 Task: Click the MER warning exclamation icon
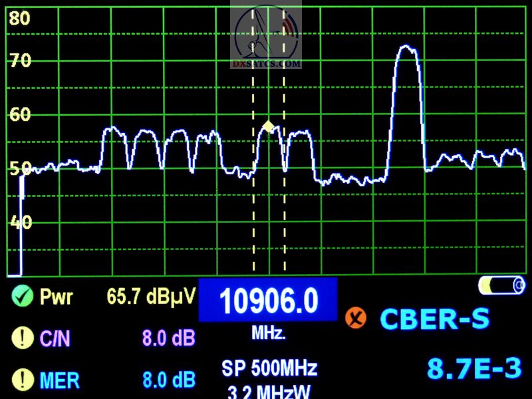tap(23, 379)
